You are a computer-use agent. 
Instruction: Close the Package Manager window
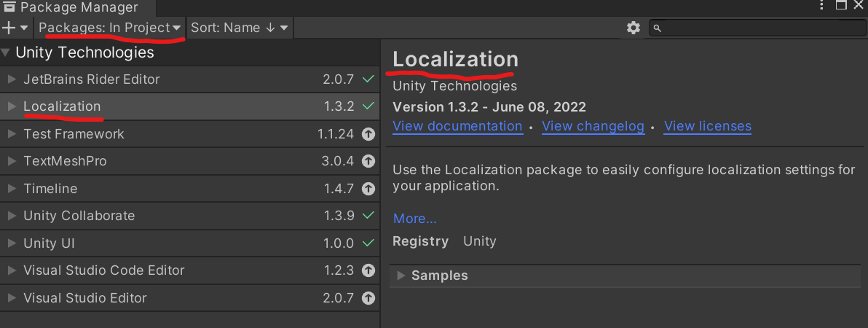point(859,6)
